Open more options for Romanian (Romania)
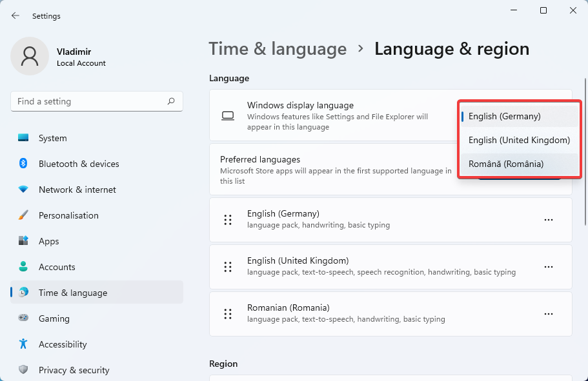 tap(548, 314)
